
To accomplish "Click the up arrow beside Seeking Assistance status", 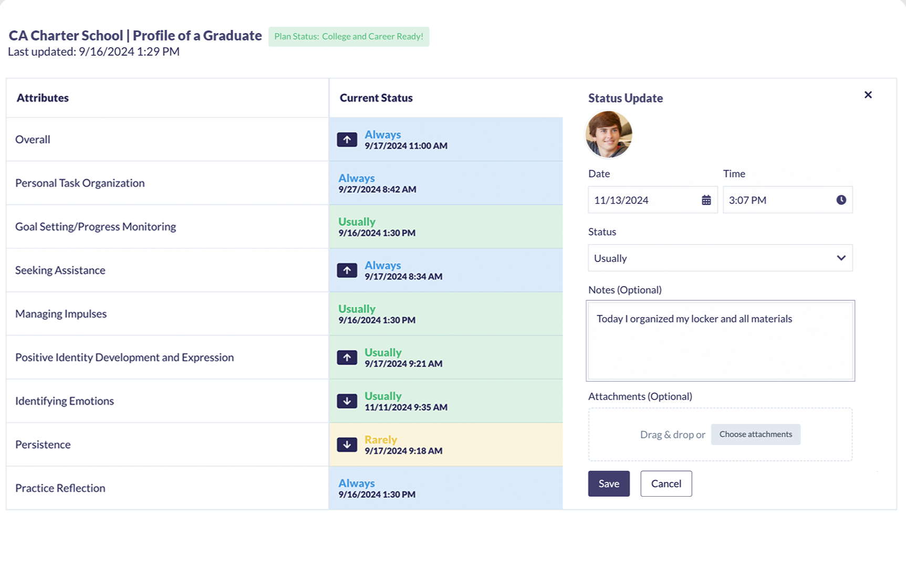I will 347,270.
